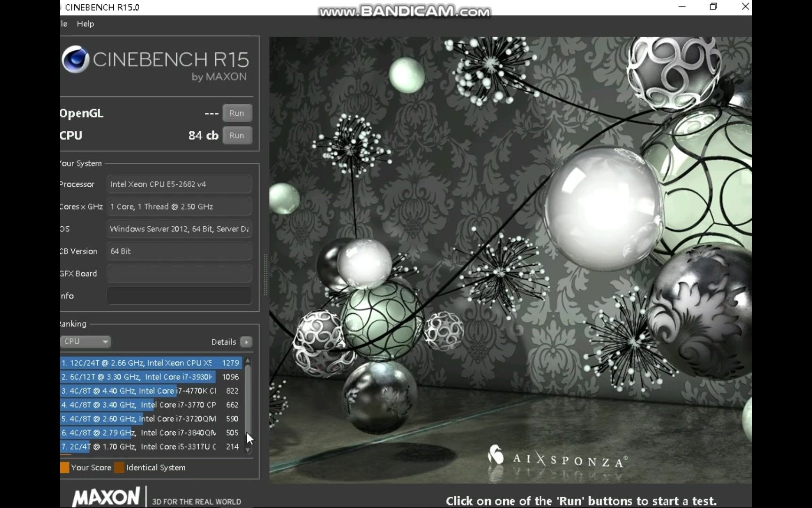Select ranking row Core i5-3317U score 214
The width and height of the screenshot is (812, 508).
pyautogui.click(x=151, y=446)
